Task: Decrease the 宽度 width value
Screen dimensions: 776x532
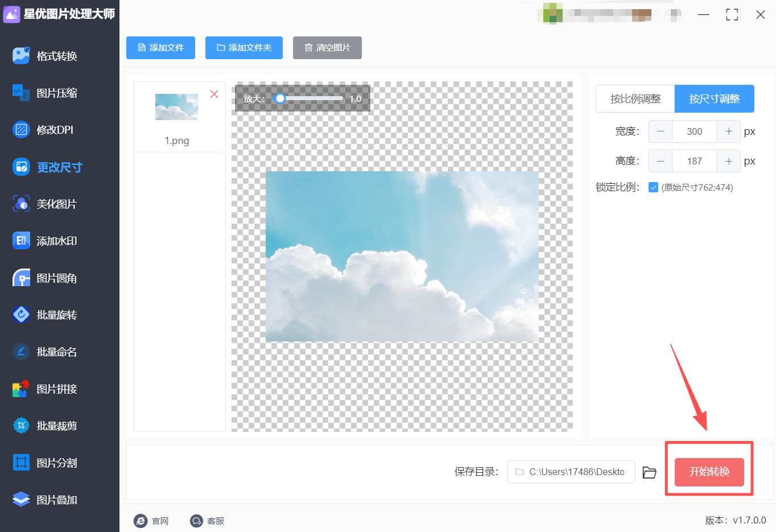Action: pos(661,131)
